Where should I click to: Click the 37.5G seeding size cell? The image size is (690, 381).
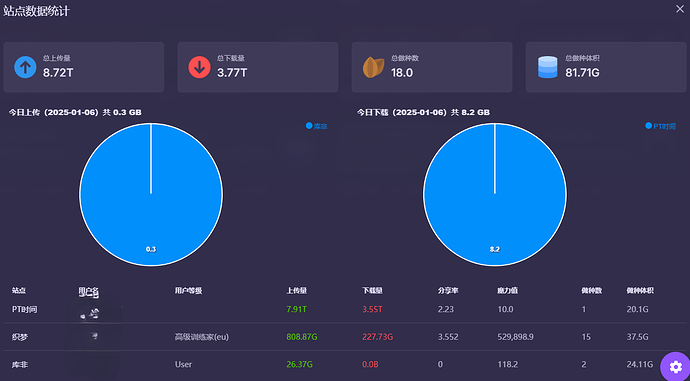638,337
